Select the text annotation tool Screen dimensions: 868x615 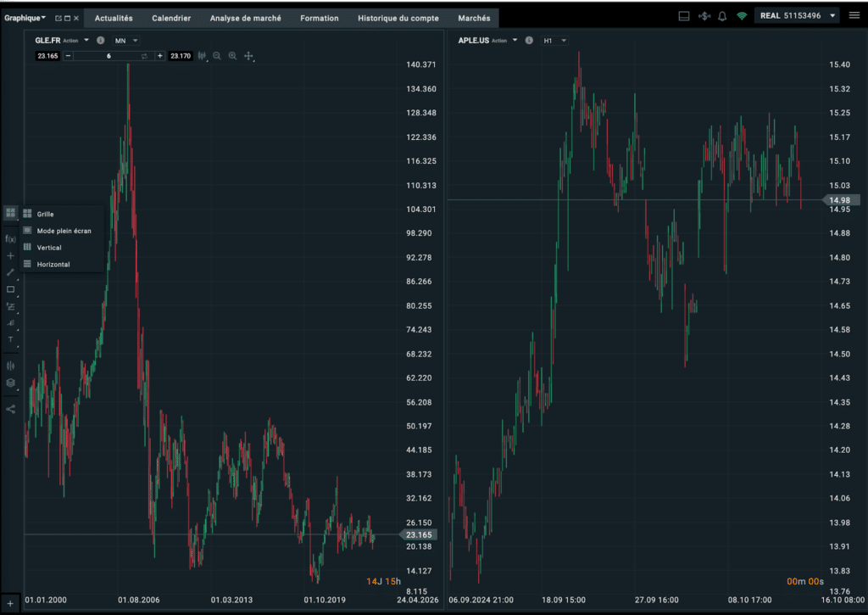coord(10,339)
